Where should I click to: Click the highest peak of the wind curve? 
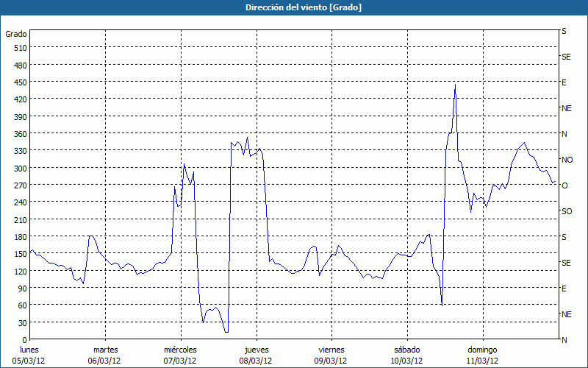(x=455, y=85)
